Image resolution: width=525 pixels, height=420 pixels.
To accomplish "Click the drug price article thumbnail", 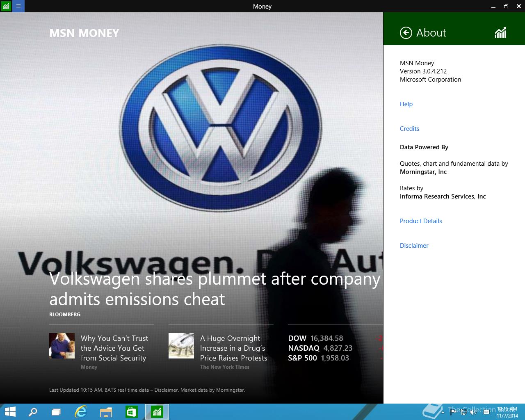I will coord(181,346).
